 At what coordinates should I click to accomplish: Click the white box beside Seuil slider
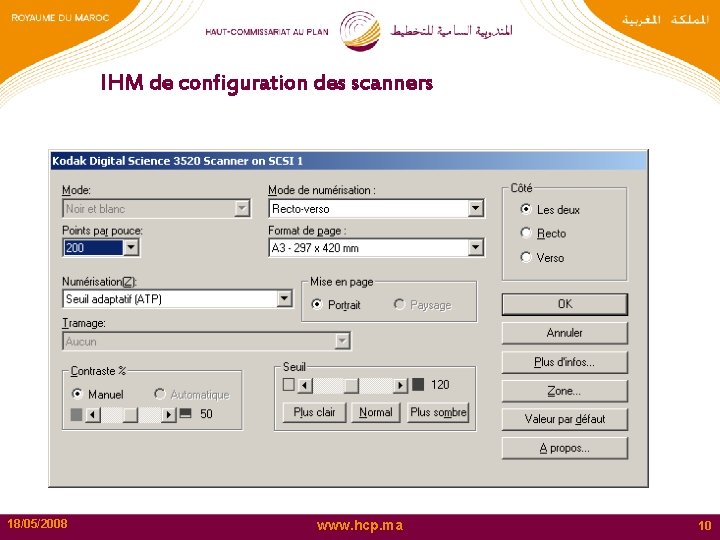[x=288, y=384]
